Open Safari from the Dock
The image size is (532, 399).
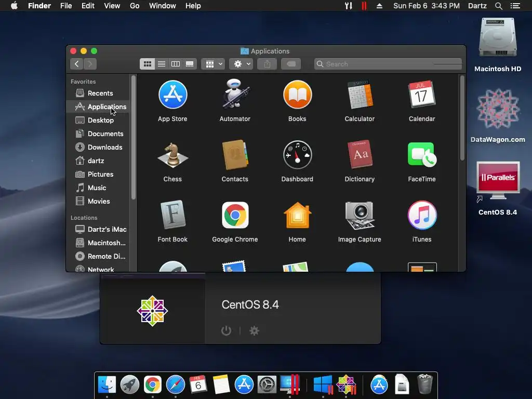click(176, 385)
